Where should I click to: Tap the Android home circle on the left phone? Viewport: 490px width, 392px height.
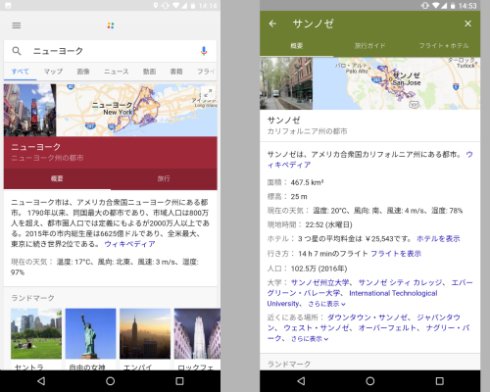click(110, 381)
